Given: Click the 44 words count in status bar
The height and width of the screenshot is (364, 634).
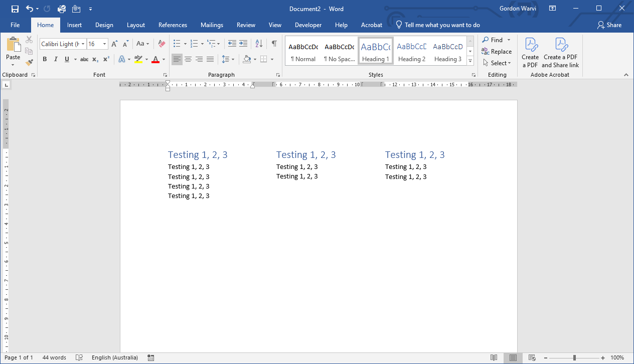Looking at the screenshot, I should 54,357.
